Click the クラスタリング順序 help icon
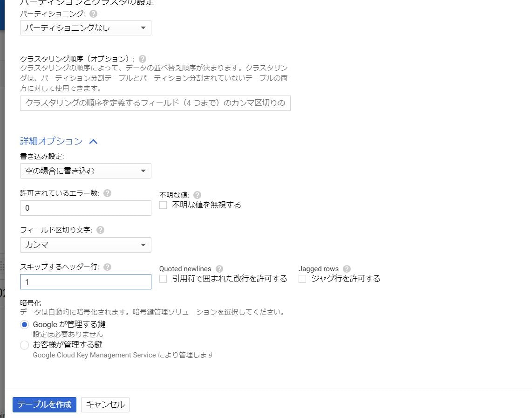 point(143,59)
